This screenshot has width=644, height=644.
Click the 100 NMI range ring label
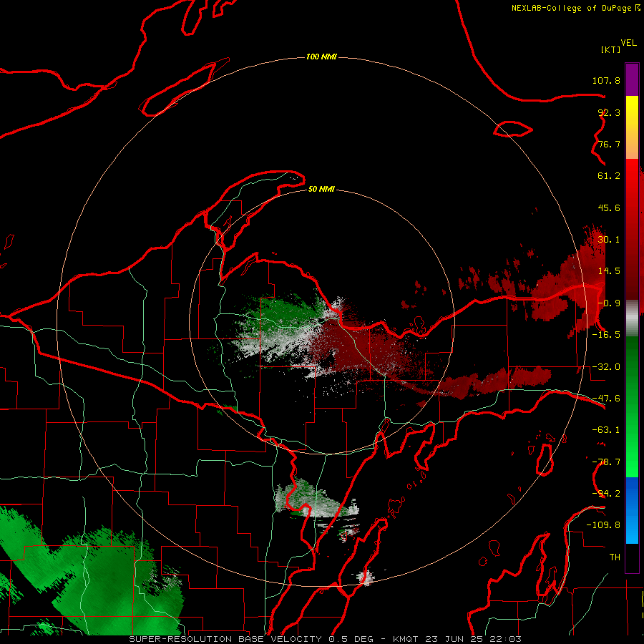click(x=321, y=57)
